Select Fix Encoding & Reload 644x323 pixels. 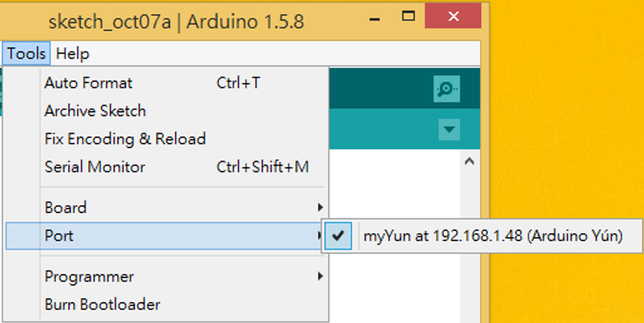pos(125,138)
